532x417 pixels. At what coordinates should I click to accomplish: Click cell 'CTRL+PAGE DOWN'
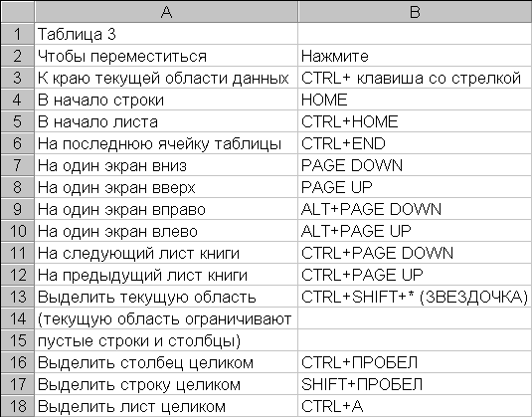tap(415, 253)
